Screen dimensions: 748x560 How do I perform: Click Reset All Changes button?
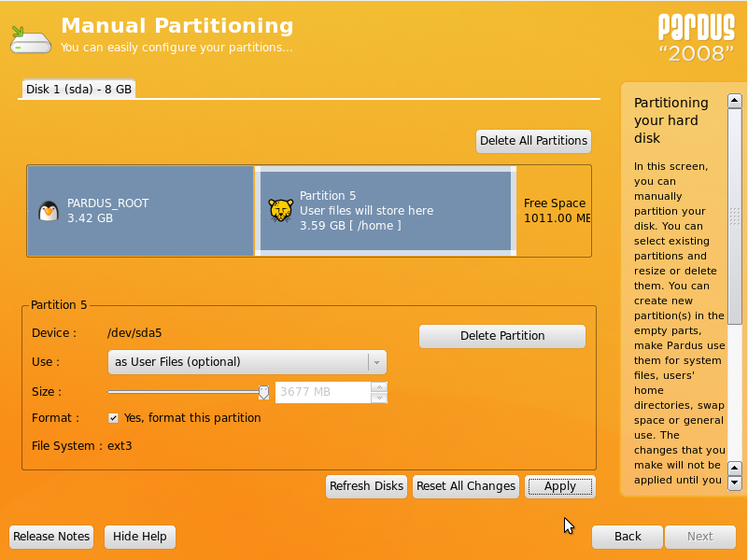[465, 486]
